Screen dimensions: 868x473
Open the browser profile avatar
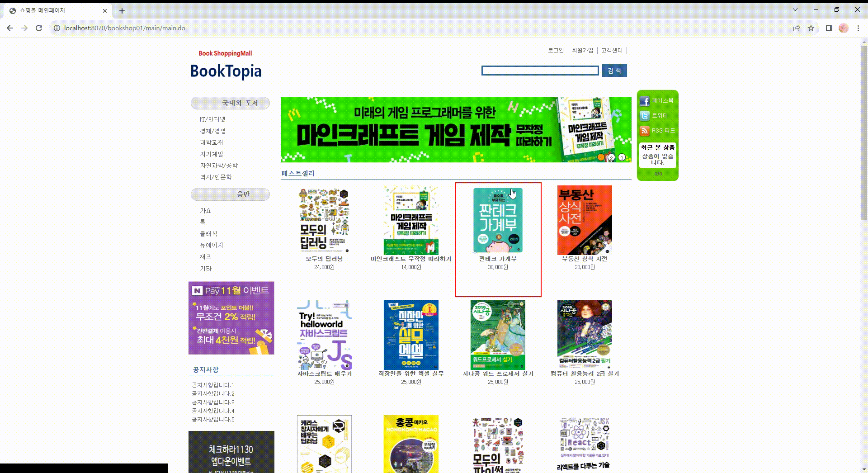point(843,28)
